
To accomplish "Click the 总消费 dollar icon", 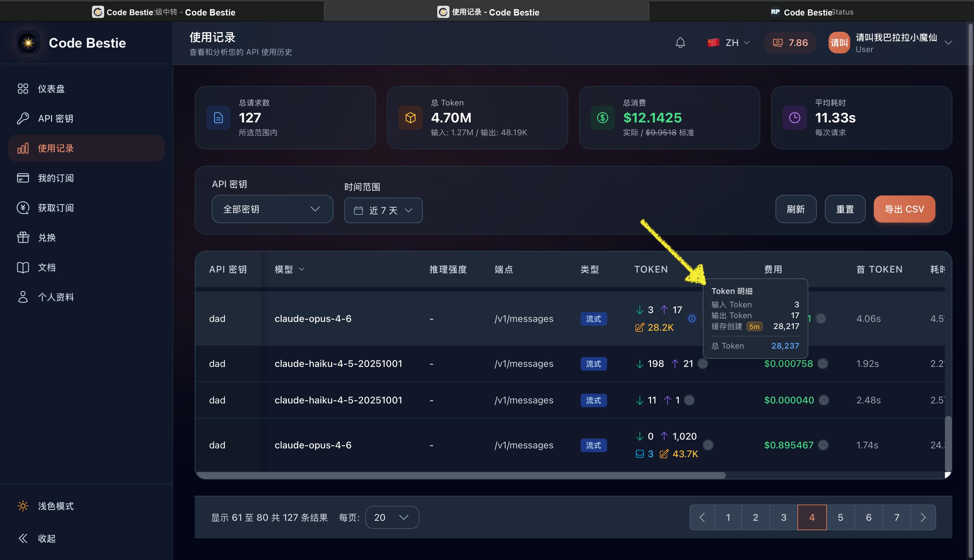I will tap(603, 118).
